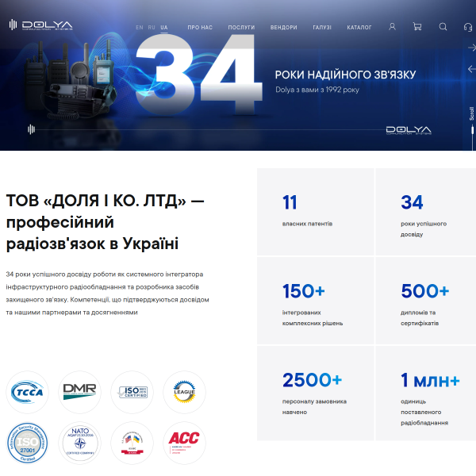Click the Dolya з вами з 1992 року text
The image size is (476, 476).
(317, 90)
